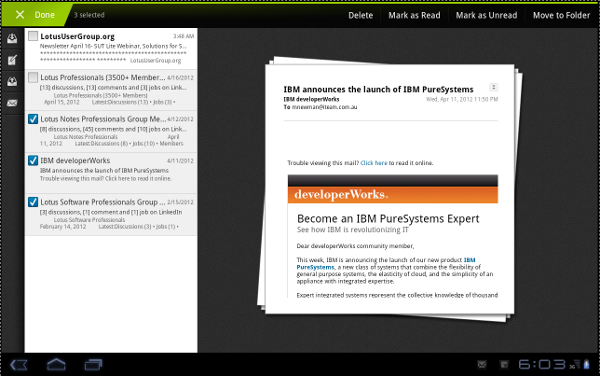Uncheck the Lotus Software Professionals Group checkbox
600x376 pixels.
(x=33, y=202)
